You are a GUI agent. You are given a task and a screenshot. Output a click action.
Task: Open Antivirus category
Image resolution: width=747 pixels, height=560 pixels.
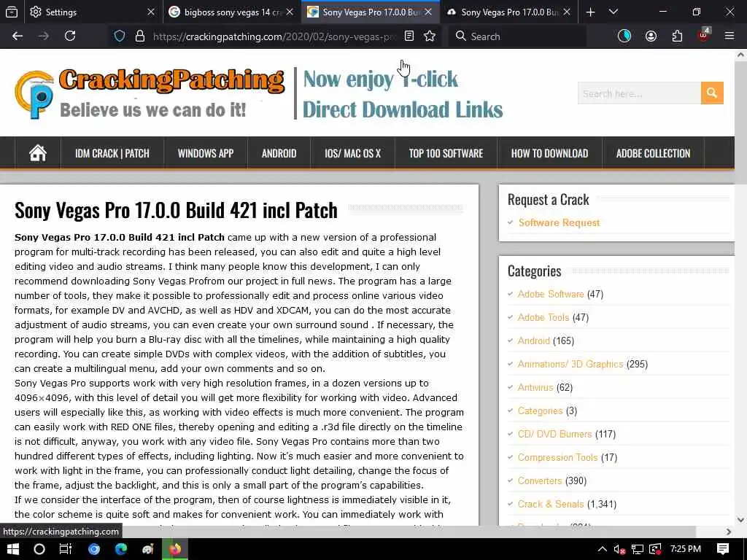pyautogui.click(x=535, y=388)
